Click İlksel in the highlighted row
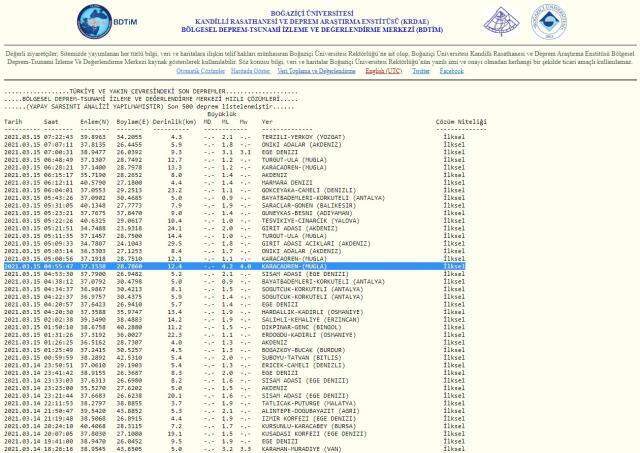Viewport: 640px width, 453px height. [454, 266]
